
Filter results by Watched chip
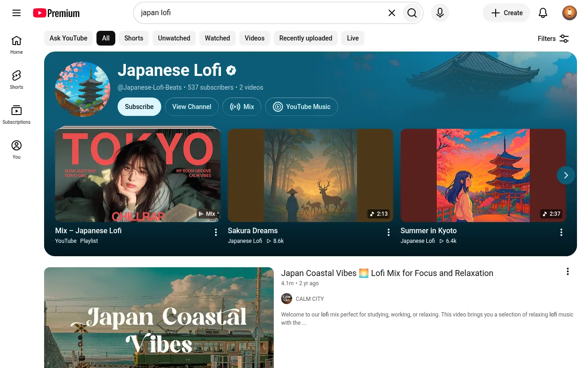coord(217,38)
